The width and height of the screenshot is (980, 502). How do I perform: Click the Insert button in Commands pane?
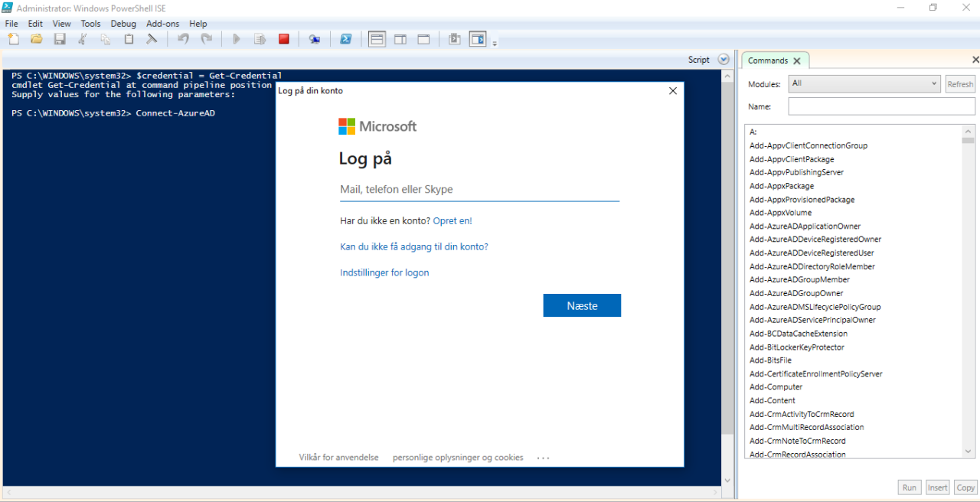(937, 487)
